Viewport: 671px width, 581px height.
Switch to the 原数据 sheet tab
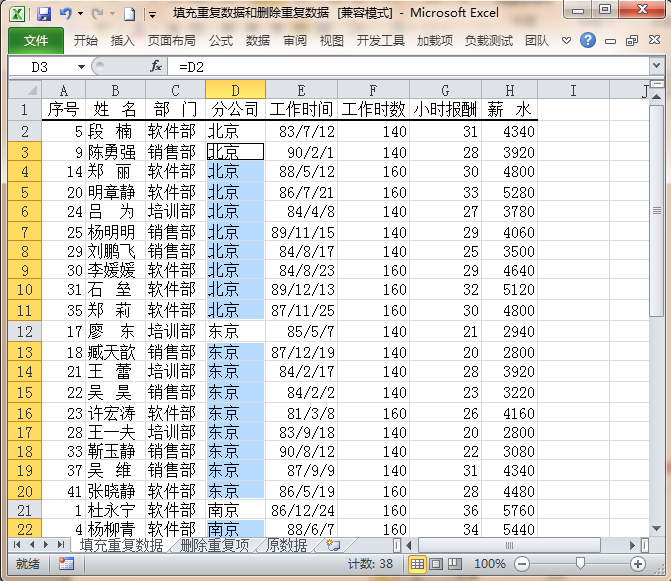(286, 545)
